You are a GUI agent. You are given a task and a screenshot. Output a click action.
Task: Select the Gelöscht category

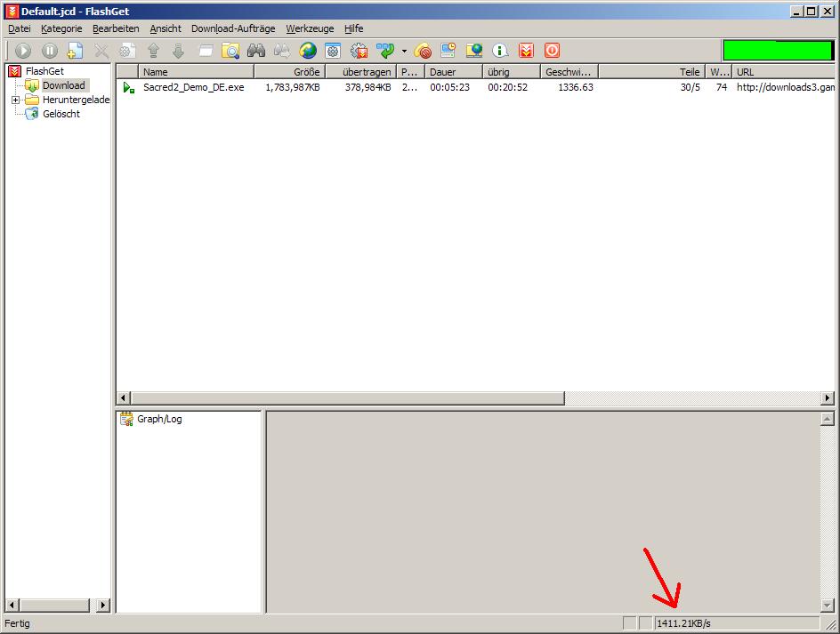click(61, 114)
